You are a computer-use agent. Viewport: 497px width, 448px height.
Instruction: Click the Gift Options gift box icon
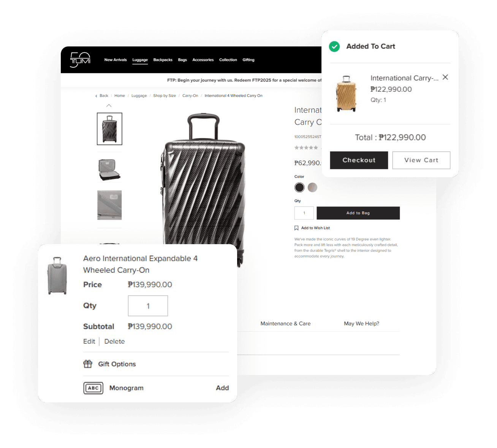(x=88, y=364)
